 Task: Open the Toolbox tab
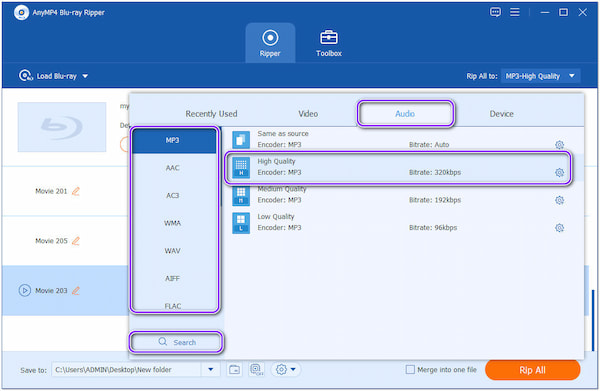coord(329,43)
